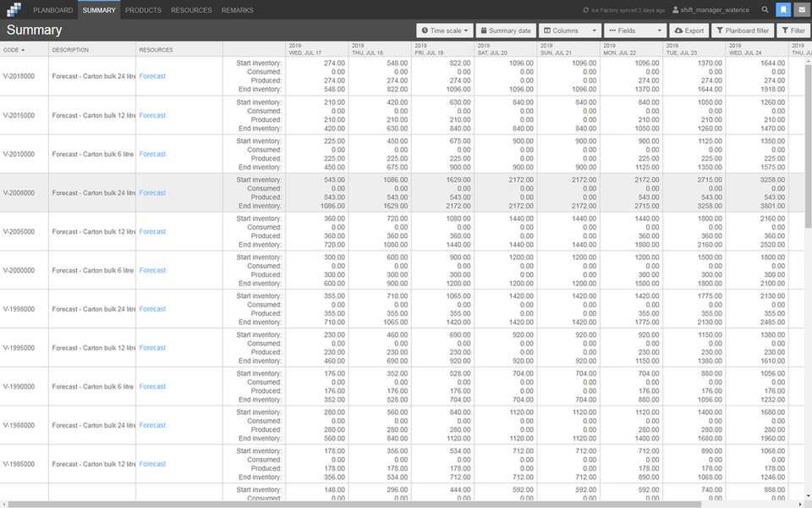Open Forecast link in row V-2018000

pyautogui.click(x=152, y=76)
